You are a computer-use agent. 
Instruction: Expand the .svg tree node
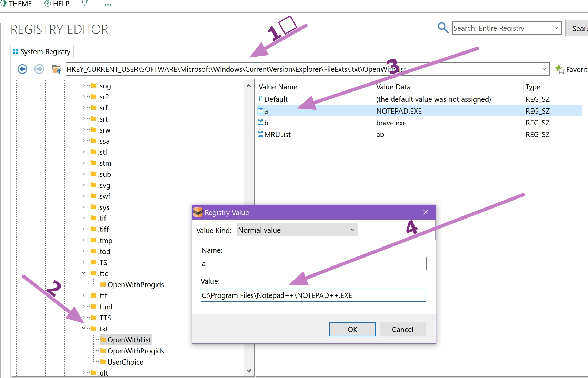(84, 185)
